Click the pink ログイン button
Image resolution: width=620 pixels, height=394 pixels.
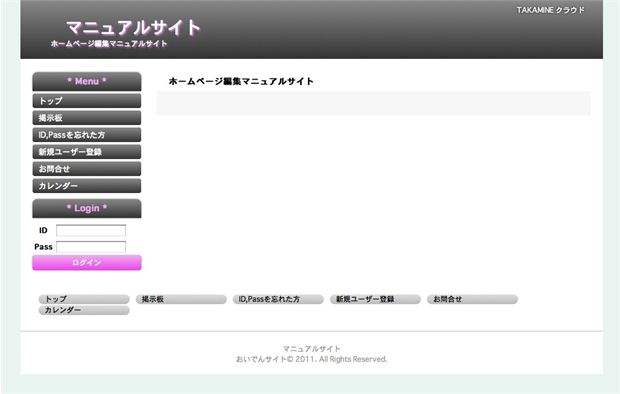point(87,263)
